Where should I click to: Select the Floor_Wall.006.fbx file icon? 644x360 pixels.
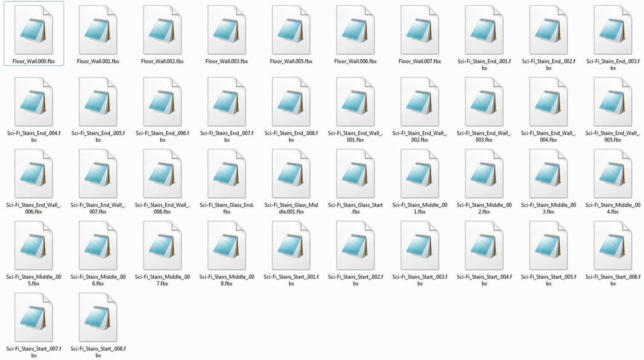[356, 30]
